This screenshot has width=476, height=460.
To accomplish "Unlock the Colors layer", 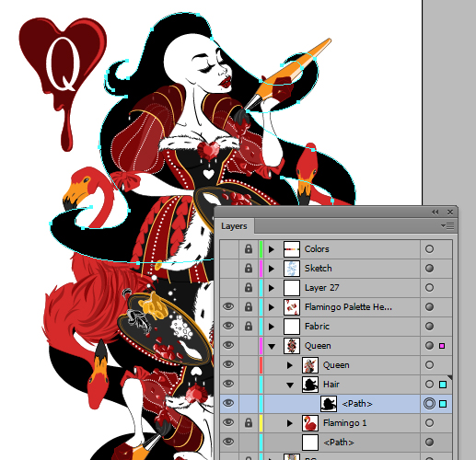I will [x=249, y=249].
